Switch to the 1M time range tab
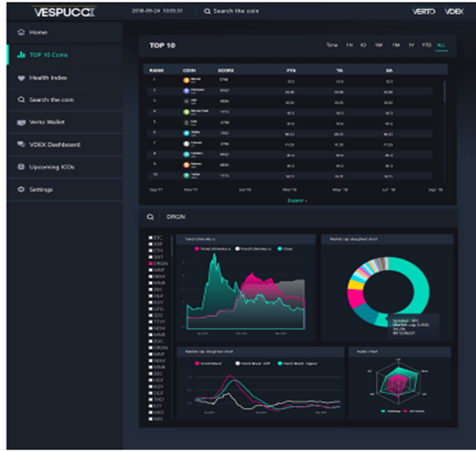The width and height of the screenshot is (476, 451). click(x=396, y=45)
